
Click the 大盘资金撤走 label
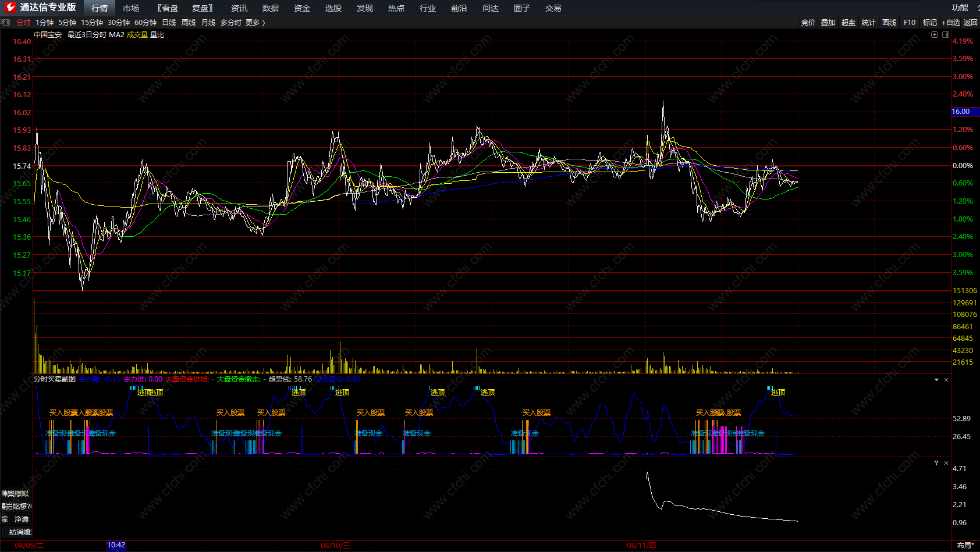[x=239, y=379]
